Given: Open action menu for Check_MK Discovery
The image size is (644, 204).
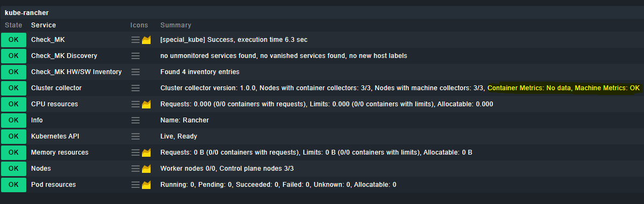Looking at the screenshot, I should coord(136,56).
